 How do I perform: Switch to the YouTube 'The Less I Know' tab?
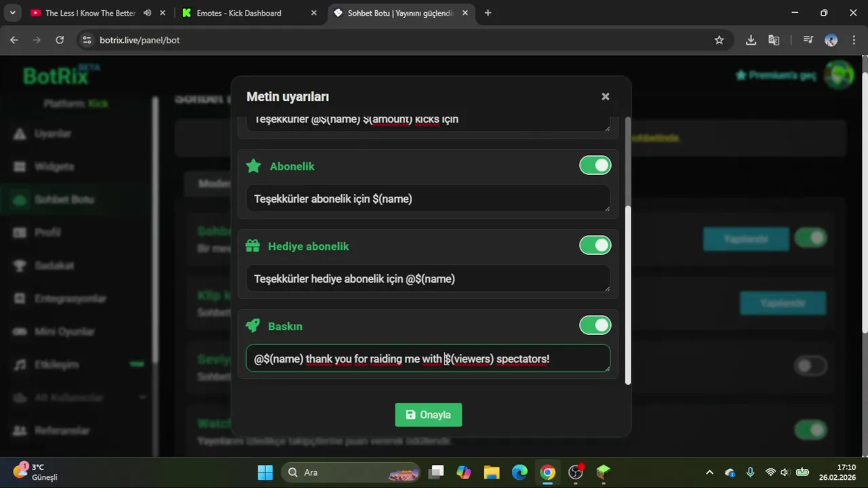(90, 13)
